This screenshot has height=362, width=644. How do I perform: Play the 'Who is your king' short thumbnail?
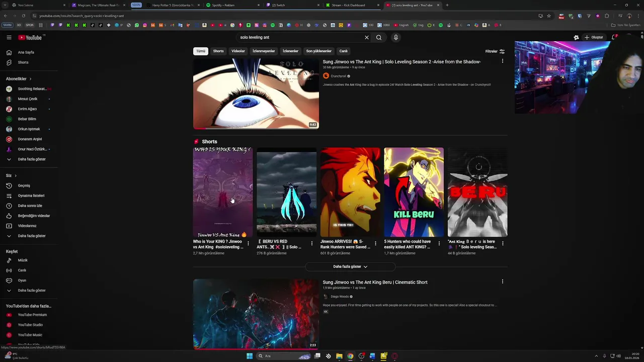223,192
